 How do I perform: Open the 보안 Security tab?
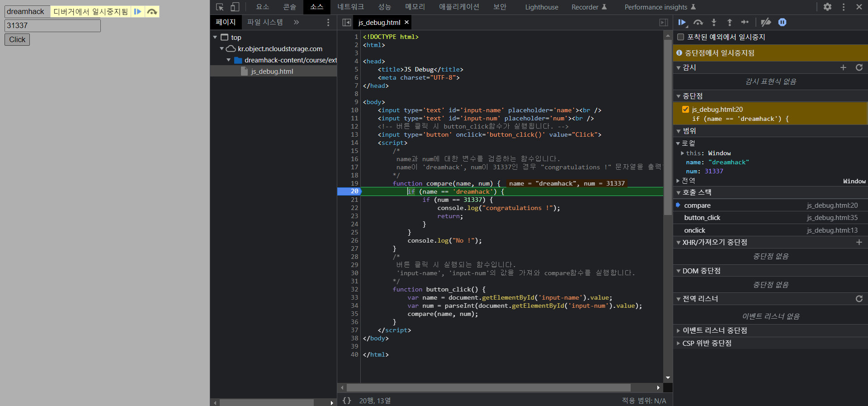click(x=500, y=7)
